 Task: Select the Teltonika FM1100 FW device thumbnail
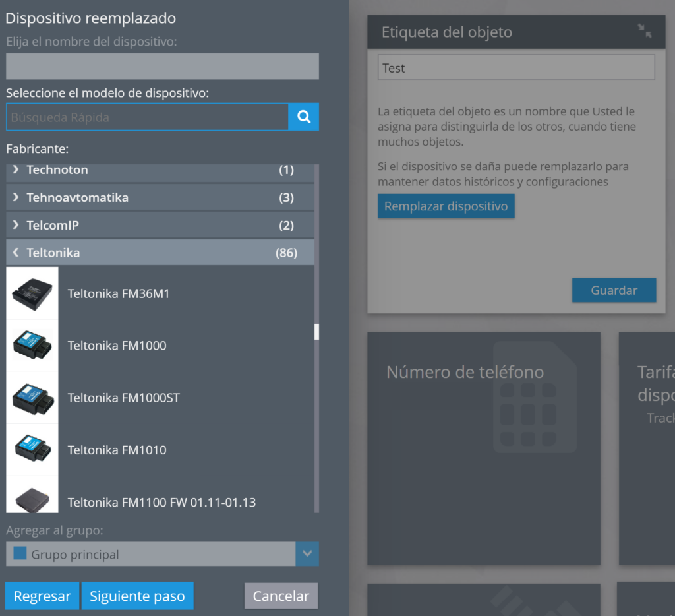coord(32,495)
